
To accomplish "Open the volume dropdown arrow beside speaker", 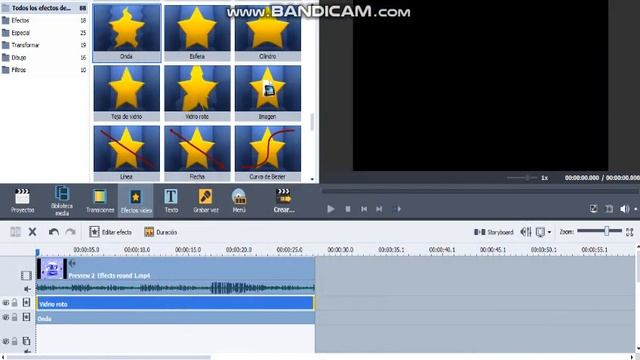I will coord(636,209).
